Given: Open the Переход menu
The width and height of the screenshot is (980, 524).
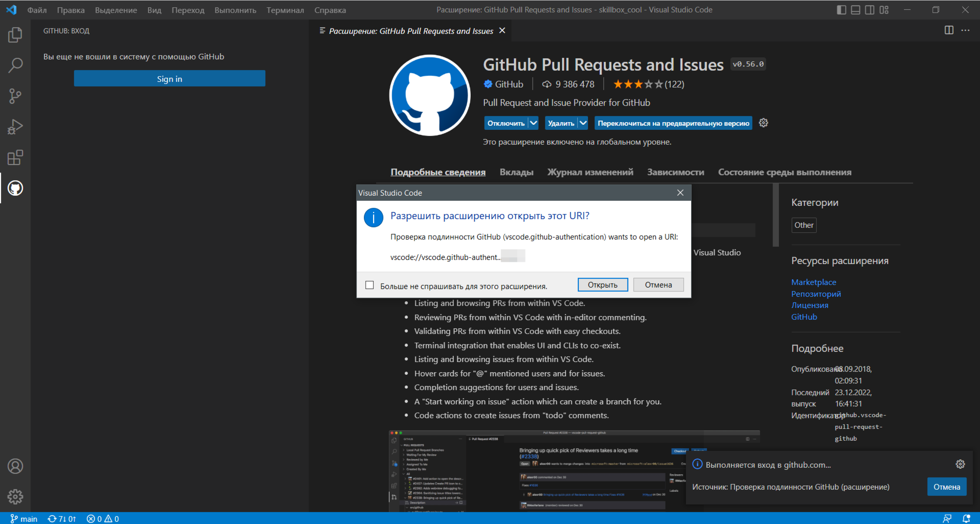Looking at the screenshot, I should coord(188,10).
